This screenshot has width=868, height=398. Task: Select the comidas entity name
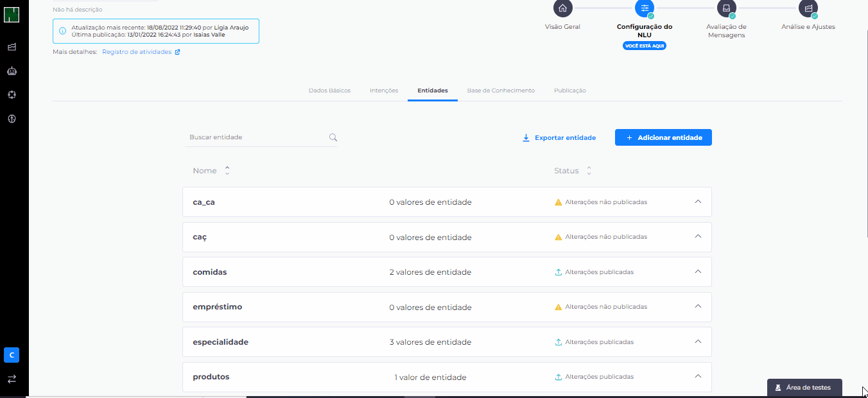click(210, 272)
